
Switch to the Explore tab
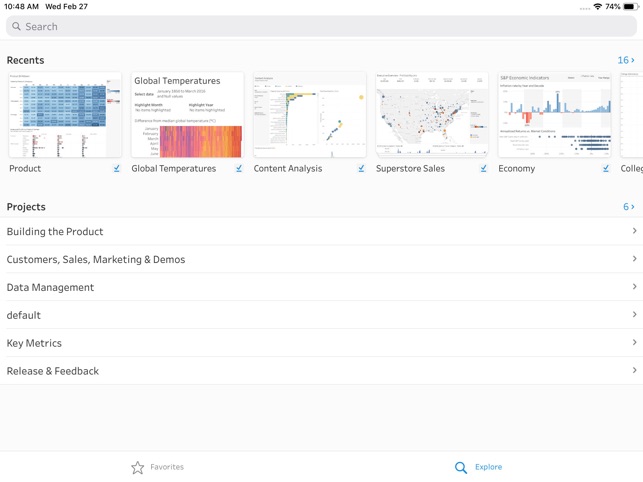tap(478, 467)
